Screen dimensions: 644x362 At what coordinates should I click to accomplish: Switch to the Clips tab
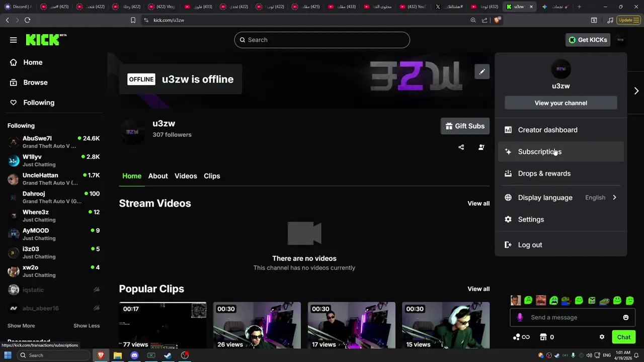212,176
